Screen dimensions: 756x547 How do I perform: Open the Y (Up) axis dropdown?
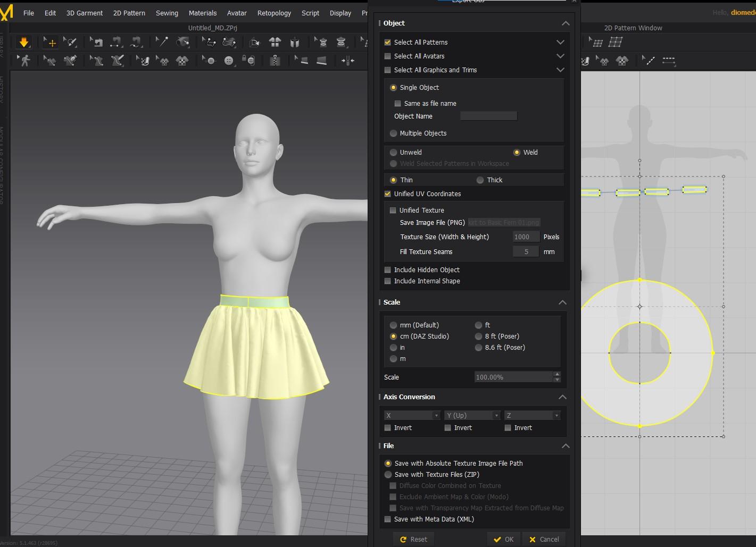(x=472, y=416)
